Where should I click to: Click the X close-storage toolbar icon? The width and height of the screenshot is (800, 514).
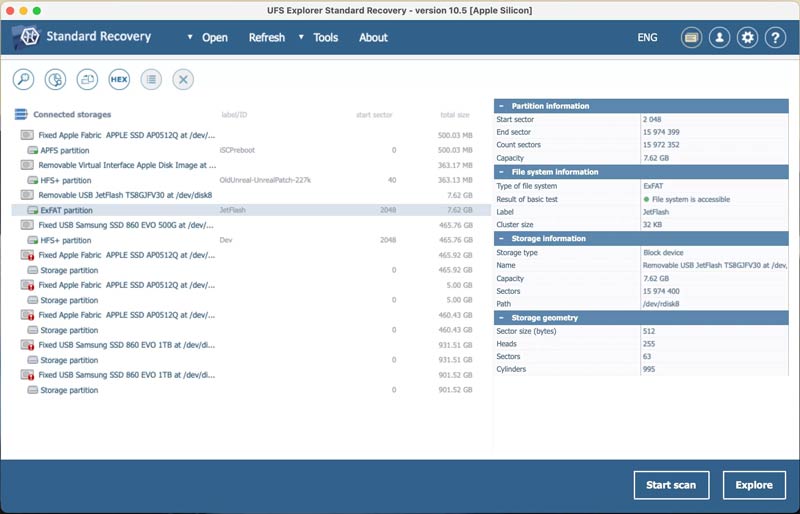(x=182, y=79)
